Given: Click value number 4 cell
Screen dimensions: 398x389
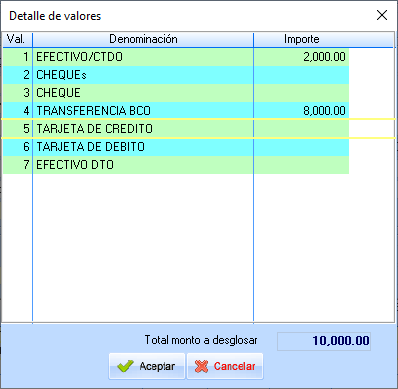Looking at the screenshot, I should (x=17, y=111).
